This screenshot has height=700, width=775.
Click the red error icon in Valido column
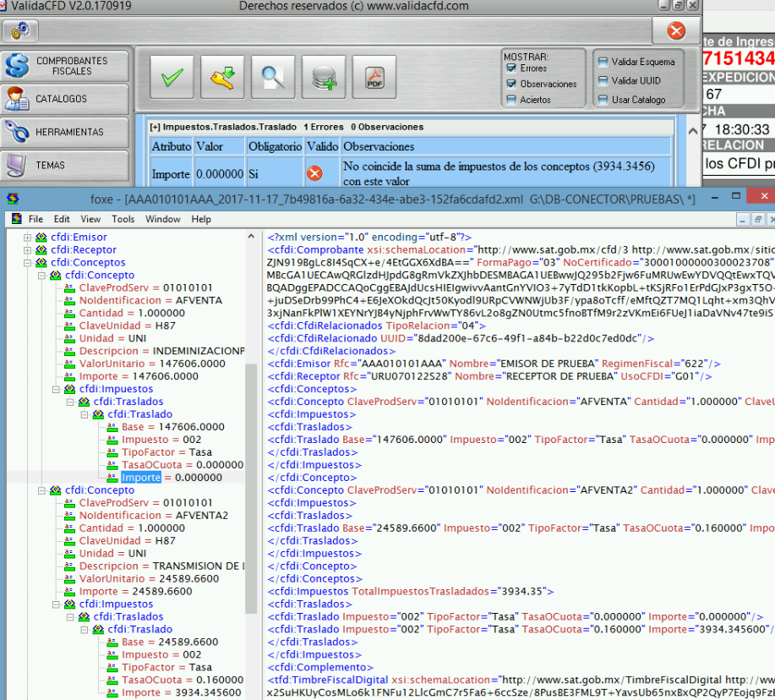click(x=314, y=173)
